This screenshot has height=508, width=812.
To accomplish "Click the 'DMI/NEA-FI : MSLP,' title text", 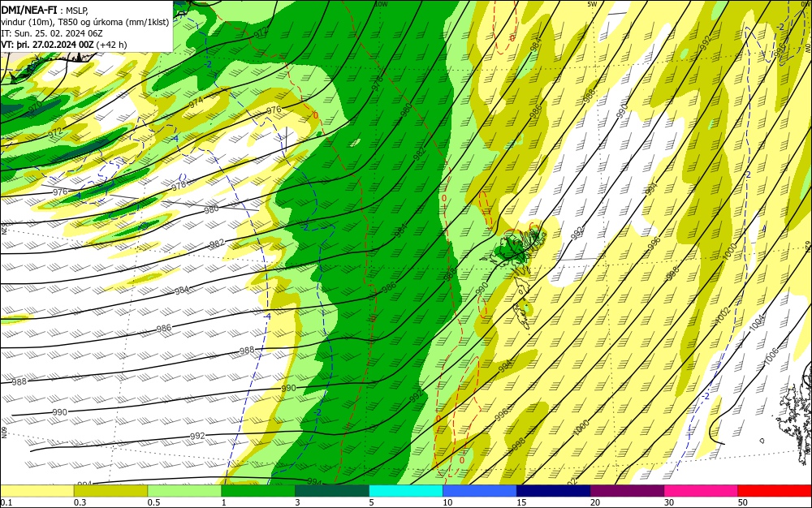I will tap(45, 9).
